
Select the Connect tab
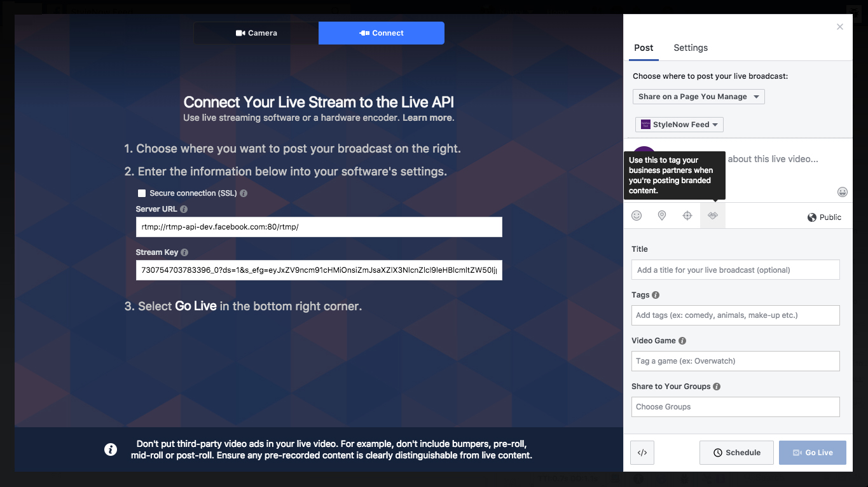pyautogui.click(x=382, y=33)
